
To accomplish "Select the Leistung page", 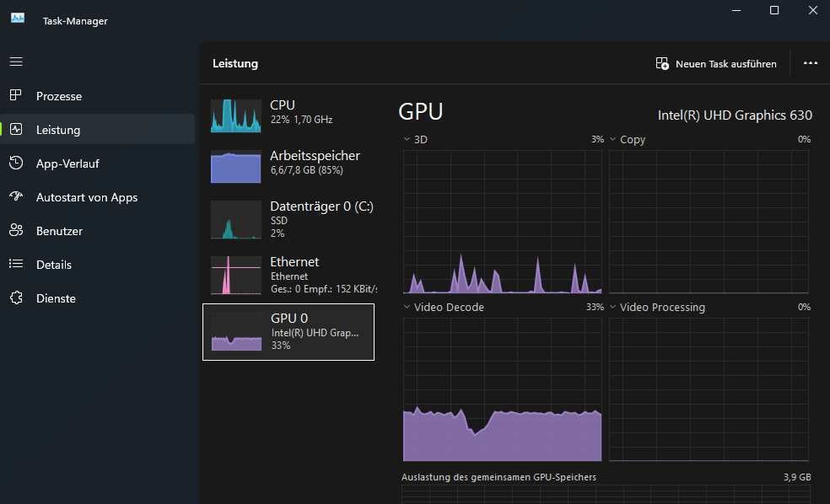I will (x=97, y=129).
